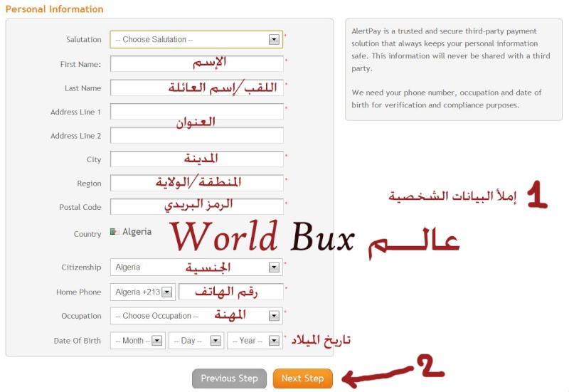This screenshot has height=392, width=569.
Task: Click the Postal Code label
Action: coord(80,207)
